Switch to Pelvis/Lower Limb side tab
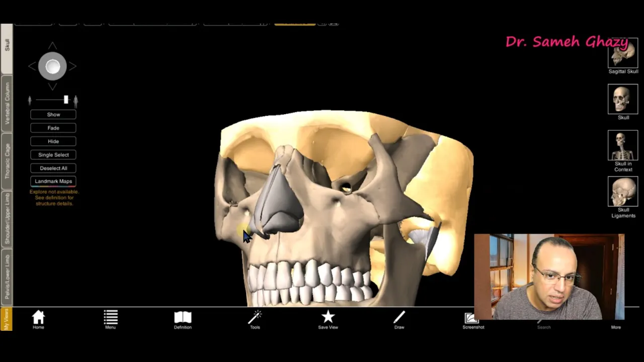The width and height of the screenshot is (644, 362). point(7,277)
